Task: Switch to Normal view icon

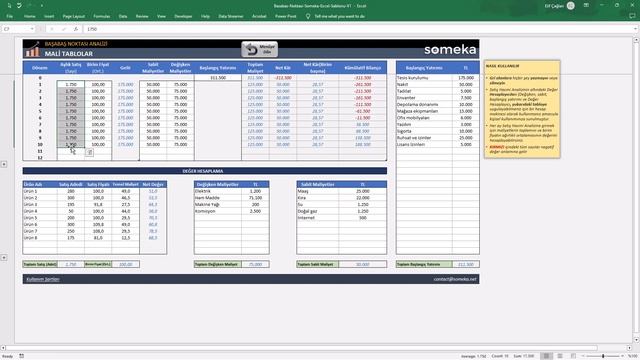Action: point(546,356)
